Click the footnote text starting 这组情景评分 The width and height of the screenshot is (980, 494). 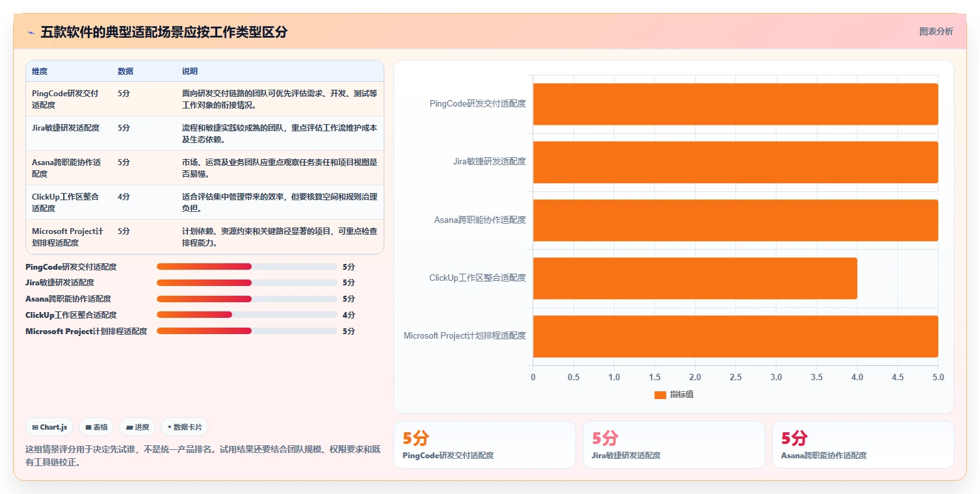point(203,456)
